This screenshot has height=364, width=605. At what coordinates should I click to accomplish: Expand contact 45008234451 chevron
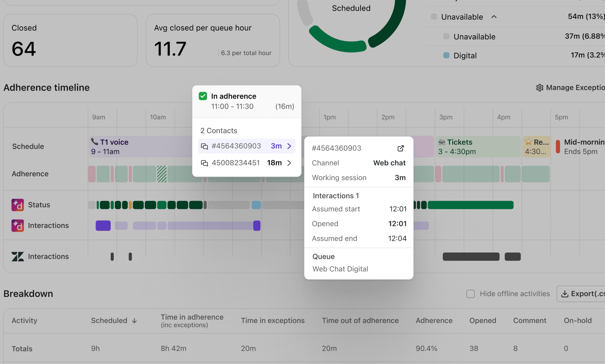click(289, 163)
